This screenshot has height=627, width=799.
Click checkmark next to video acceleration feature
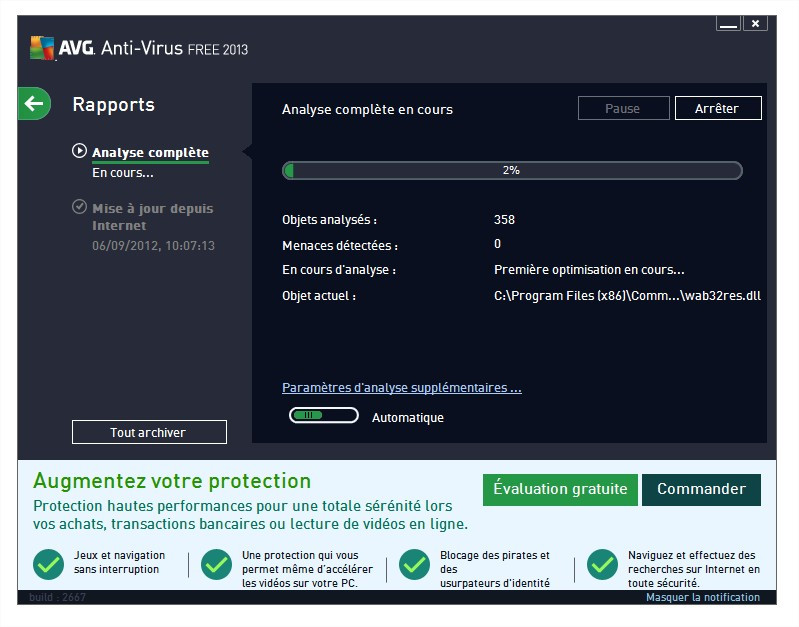point(216,564)
